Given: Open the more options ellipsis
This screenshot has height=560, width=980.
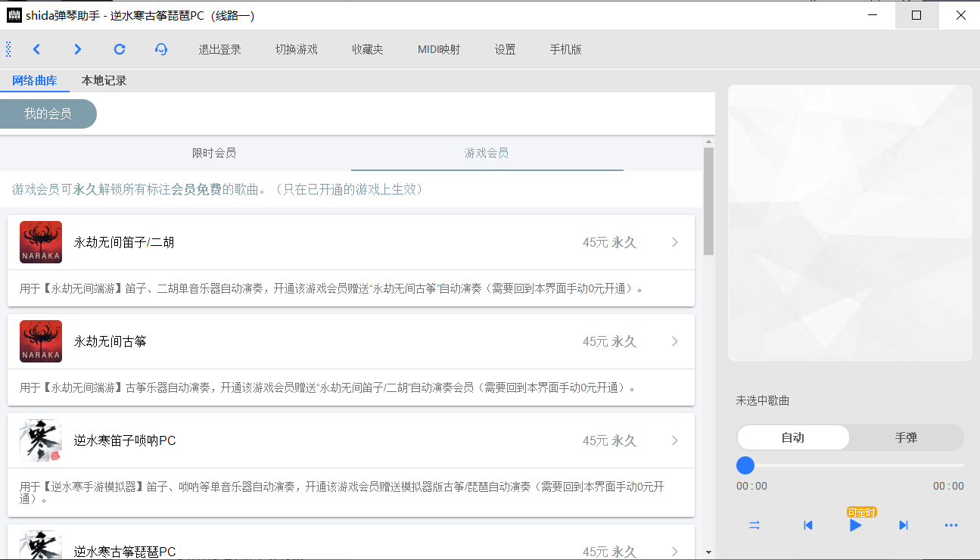Looking at the screenshot, I should (x=951, y=525).
